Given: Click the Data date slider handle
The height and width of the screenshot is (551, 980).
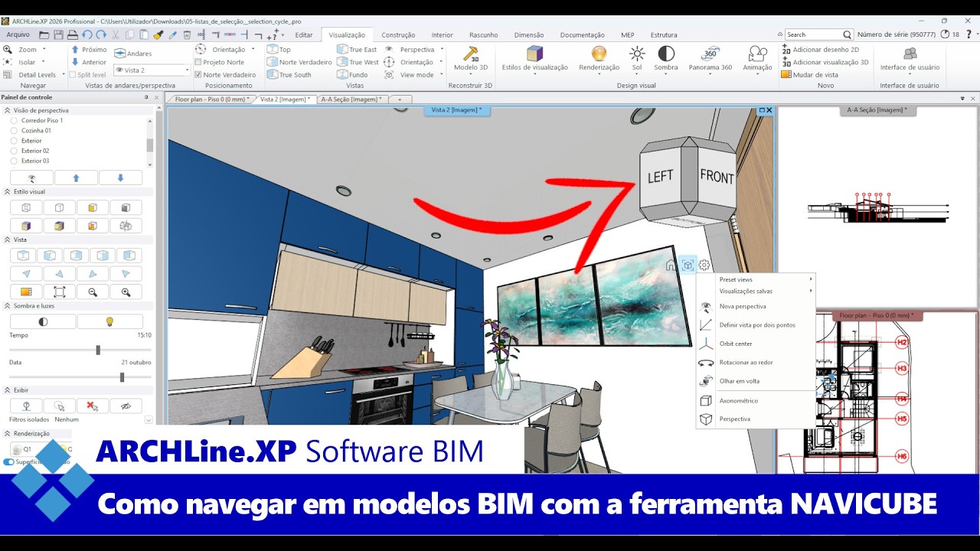Looking at the screenshot, I should pyautogui.click(x=122, y=377).
